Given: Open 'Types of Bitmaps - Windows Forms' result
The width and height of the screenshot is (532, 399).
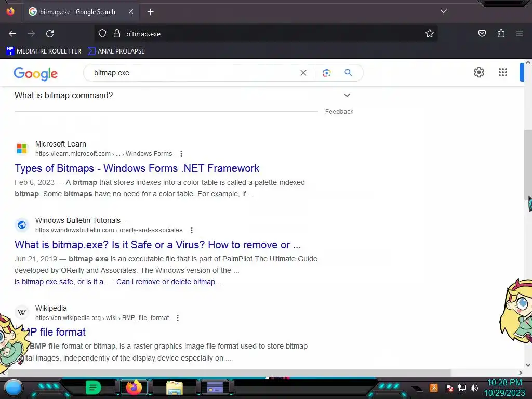Looking at the screenshot, I should (137, 168).
